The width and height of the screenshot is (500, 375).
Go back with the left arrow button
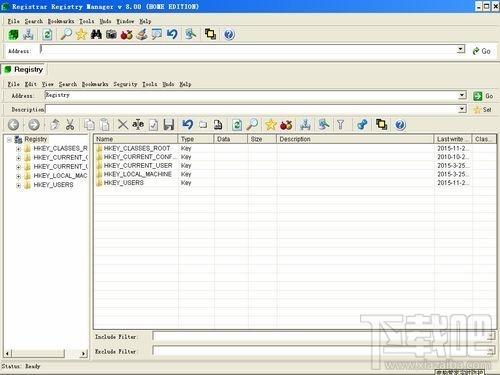click(13, 125)
